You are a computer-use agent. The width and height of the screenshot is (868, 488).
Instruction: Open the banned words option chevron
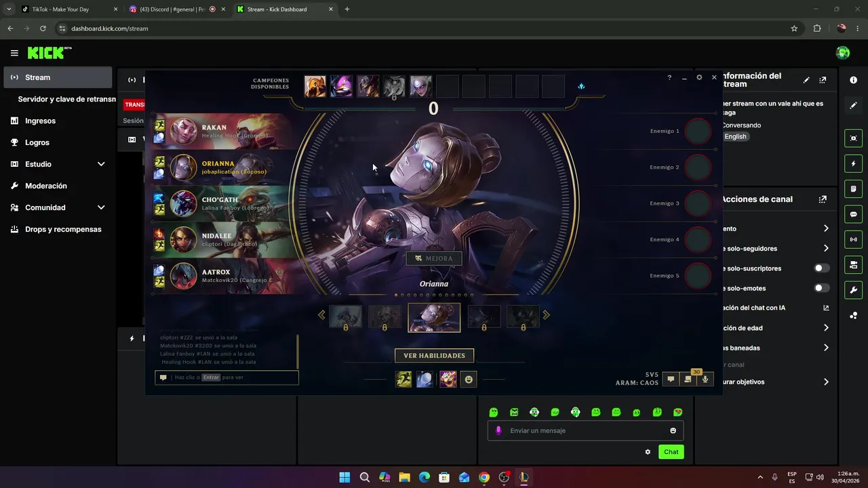tap(826, 348)
